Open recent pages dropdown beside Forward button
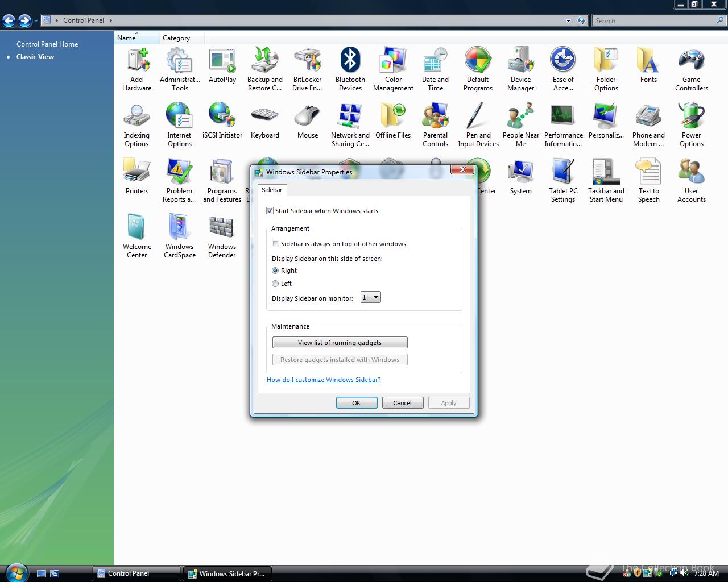 [x=36, y=21]
